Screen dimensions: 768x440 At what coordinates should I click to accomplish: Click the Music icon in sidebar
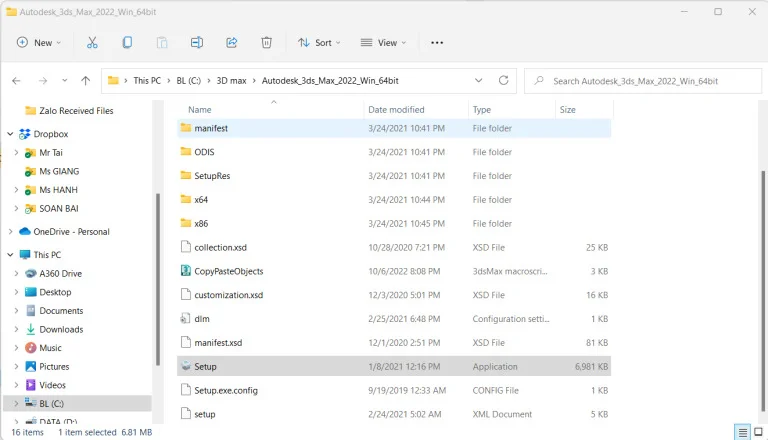pos(30,347)
